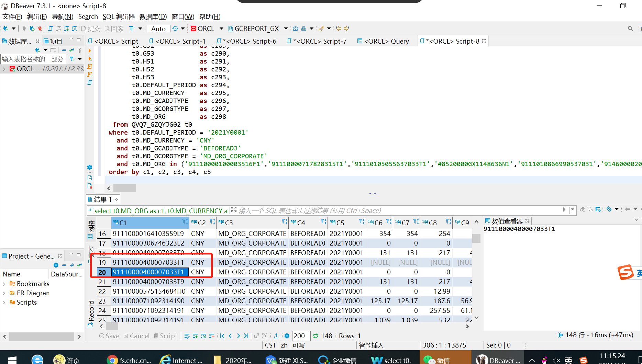Switch to the 项目 panel tab
The width and height of the screenshot is (642, 364).
click(x=53, y=41)
